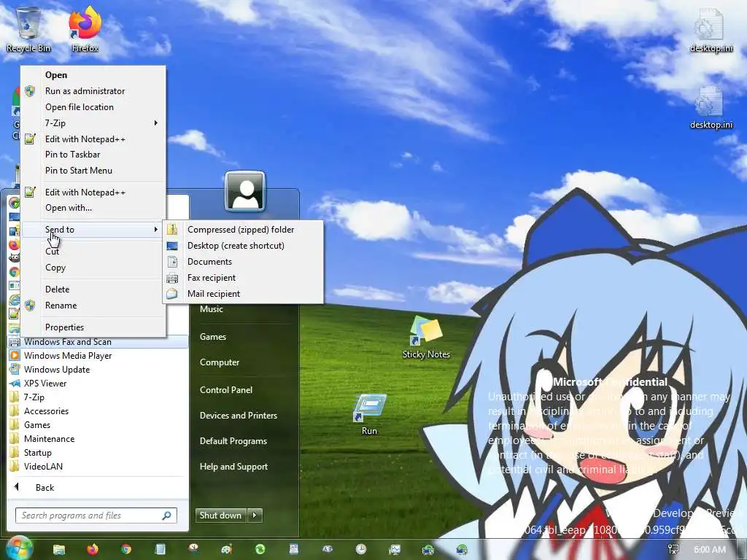Viewport: 747px width, 560px height.
Task: Open Music from the Start menu
Action: [x=212, y=309]
